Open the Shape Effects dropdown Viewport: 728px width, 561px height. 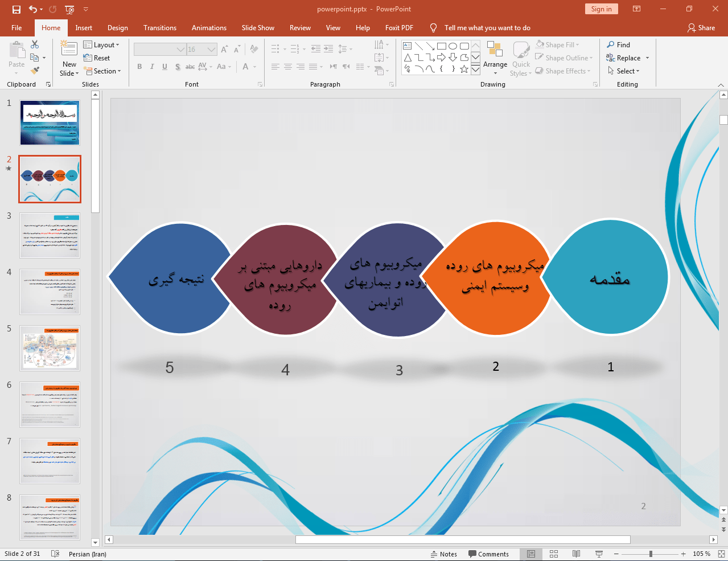click(563, 71)
